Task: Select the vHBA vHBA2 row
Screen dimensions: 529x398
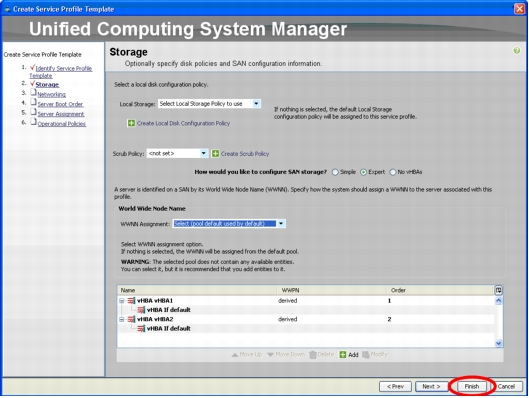Action: tap(306, 319)
